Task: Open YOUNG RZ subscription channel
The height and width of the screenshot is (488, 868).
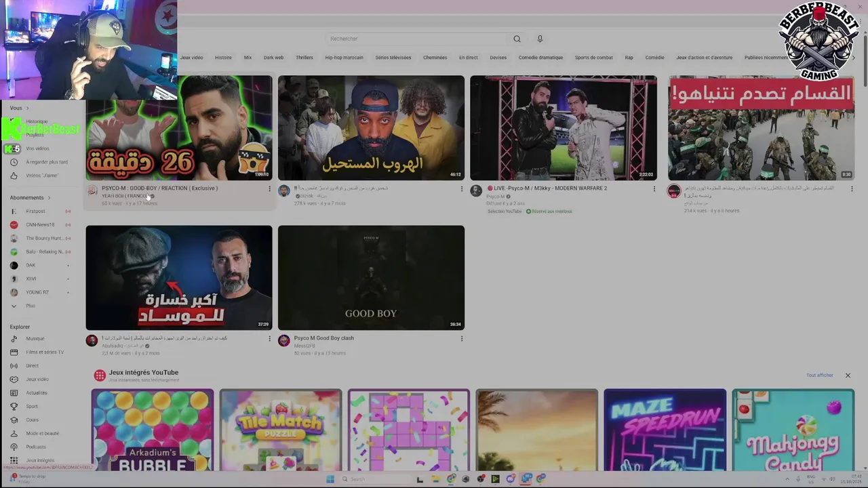Action: (x=39, y=293)
